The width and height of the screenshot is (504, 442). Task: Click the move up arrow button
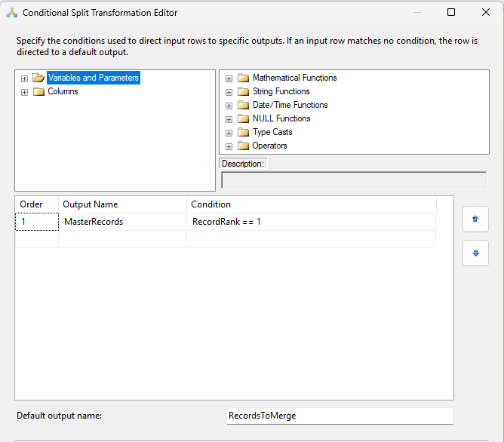pos(475,219)
